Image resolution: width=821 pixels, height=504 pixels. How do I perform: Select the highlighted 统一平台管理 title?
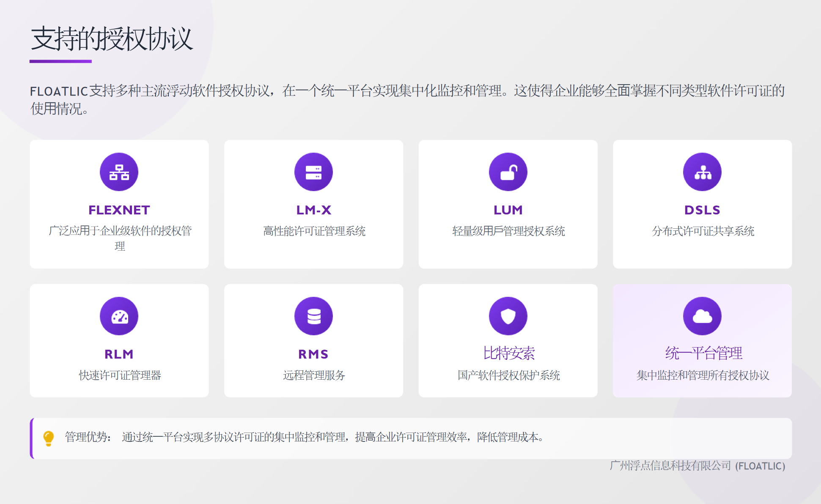pos(703,353)
